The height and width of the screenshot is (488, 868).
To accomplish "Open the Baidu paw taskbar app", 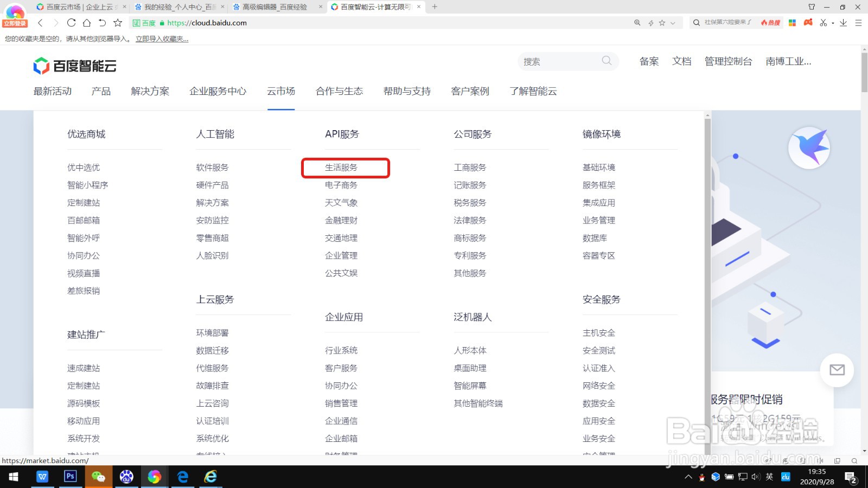I will tap(126, 477).
